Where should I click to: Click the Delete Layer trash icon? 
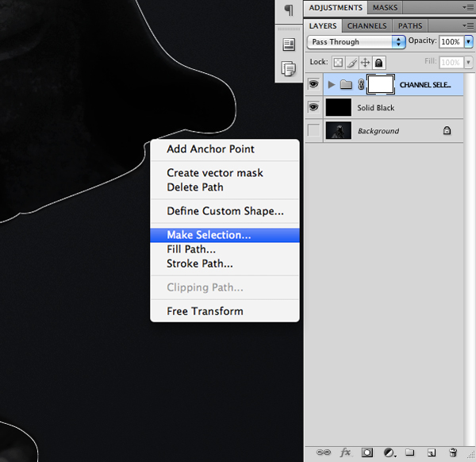(453, 452)
